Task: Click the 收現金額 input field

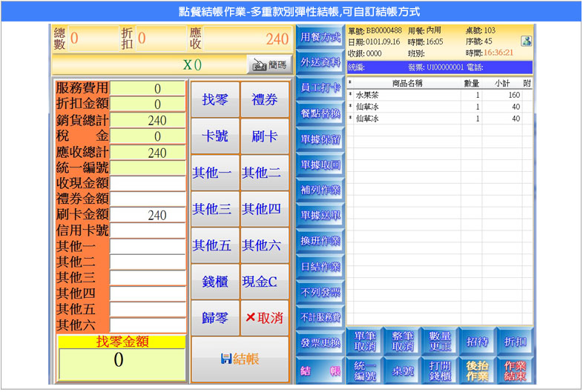Action: pos(148,183)
